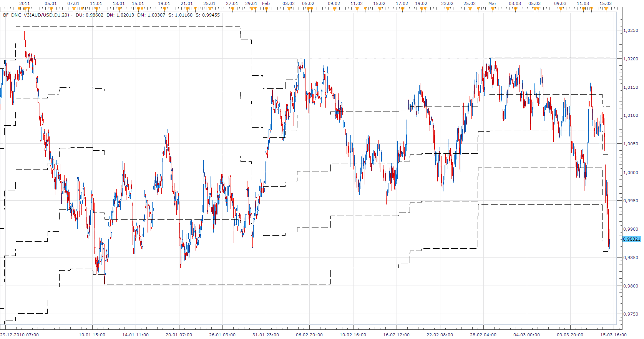Click the orange marker below 07.01
Screen dimensions: 644x339
pos(73,9)
